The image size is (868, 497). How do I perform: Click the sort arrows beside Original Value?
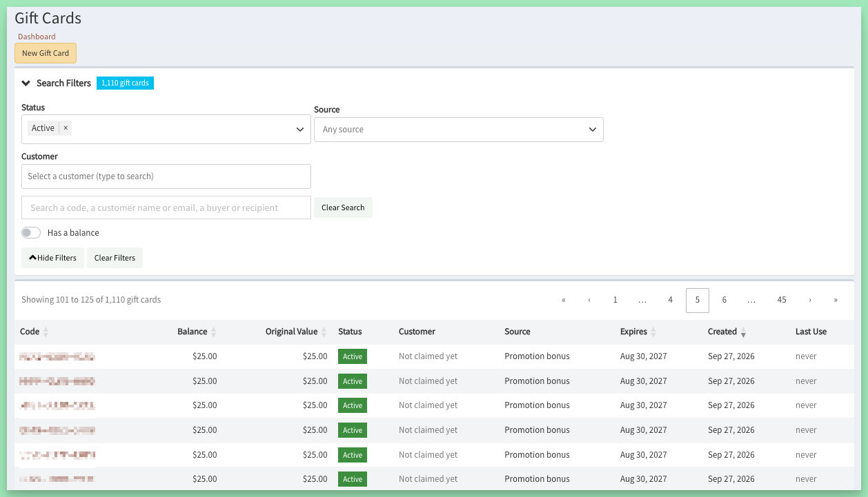pyautogui.click(x=324, y=332)
